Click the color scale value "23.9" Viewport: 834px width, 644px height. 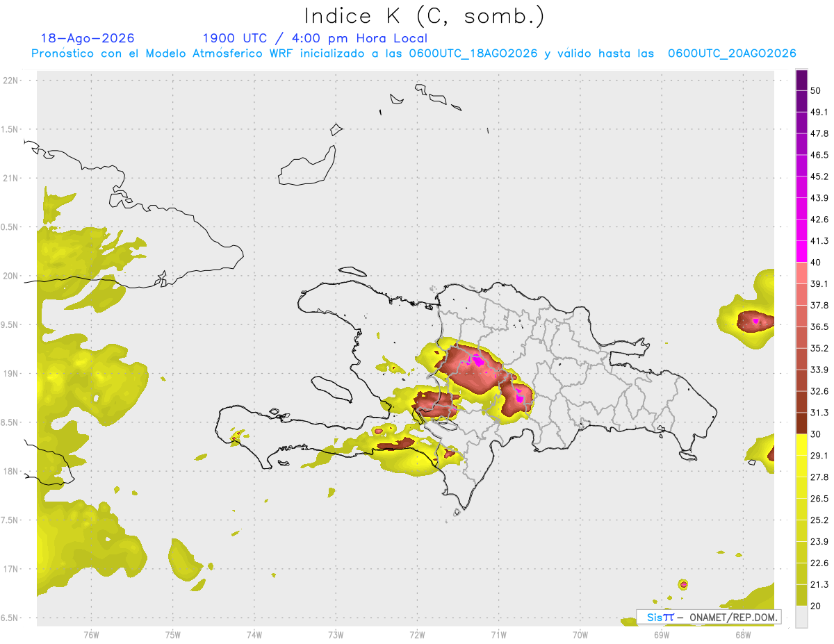819,542
